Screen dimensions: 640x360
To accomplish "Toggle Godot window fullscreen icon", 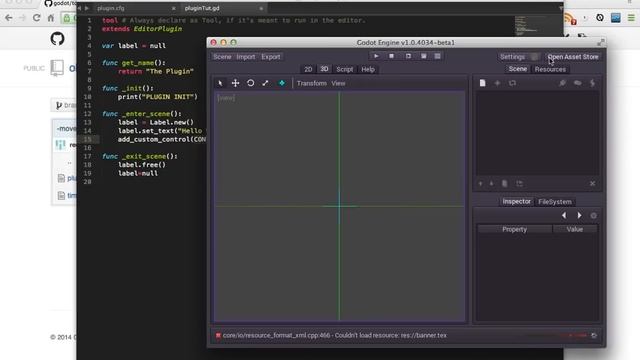I will coord(600,42).
